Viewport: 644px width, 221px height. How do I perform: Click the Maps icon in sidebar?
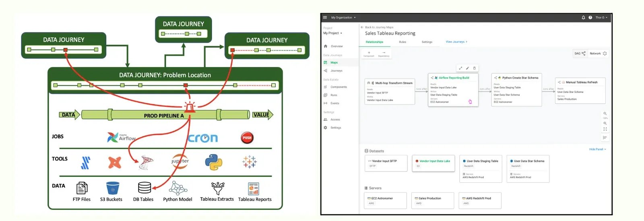tap(326, 62)
